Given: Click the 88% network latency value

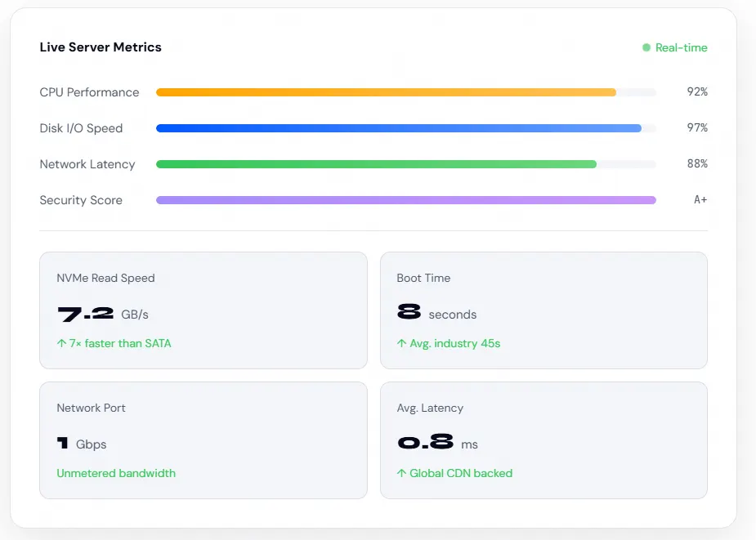Looking at the screenshot, I should click(x=697, y=164).
